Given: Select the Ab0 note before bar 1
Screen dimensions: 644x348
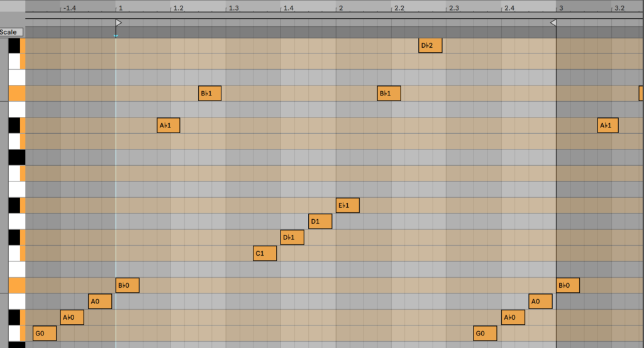Looking at the screenshot, I should coord(72,317).
